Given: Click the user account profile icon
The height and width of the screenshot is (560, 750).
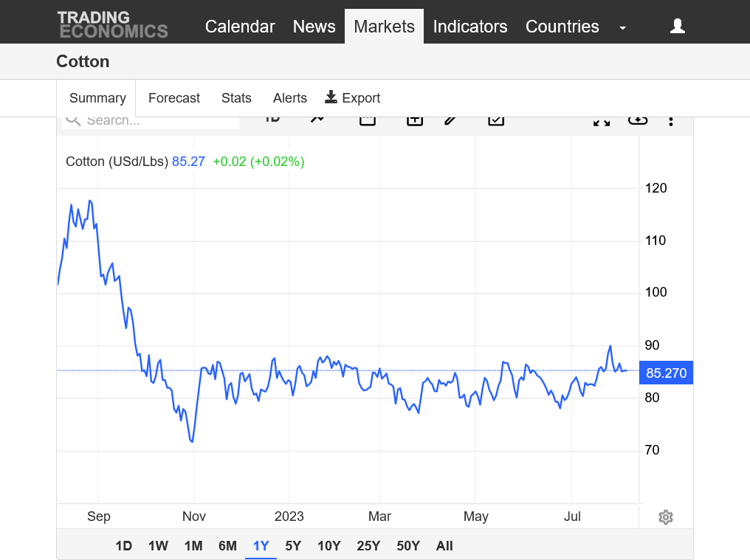Looking at the screenshot, I should 677,27.
